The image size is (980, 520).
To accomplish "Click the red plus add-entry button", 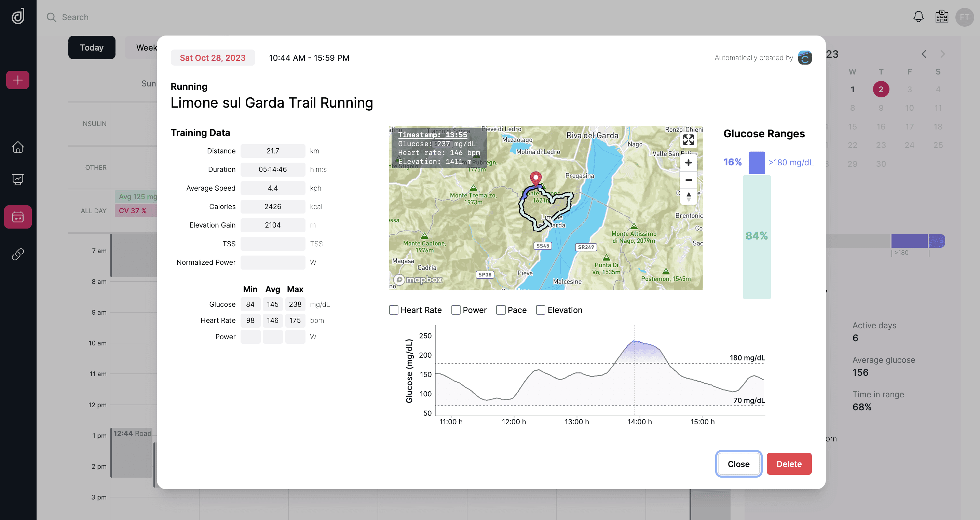I will (x=17, y=80).
